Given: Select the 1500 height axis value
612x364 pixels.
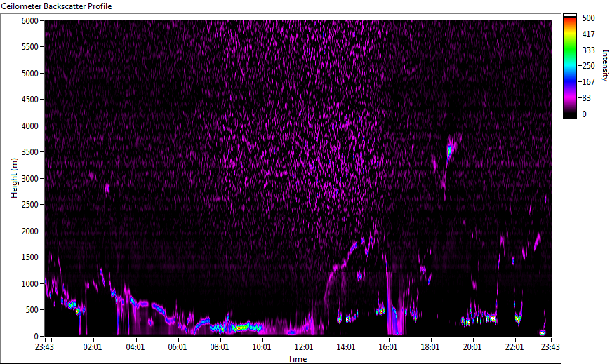Looking at the screenshot, I should (x=29, y=257).
